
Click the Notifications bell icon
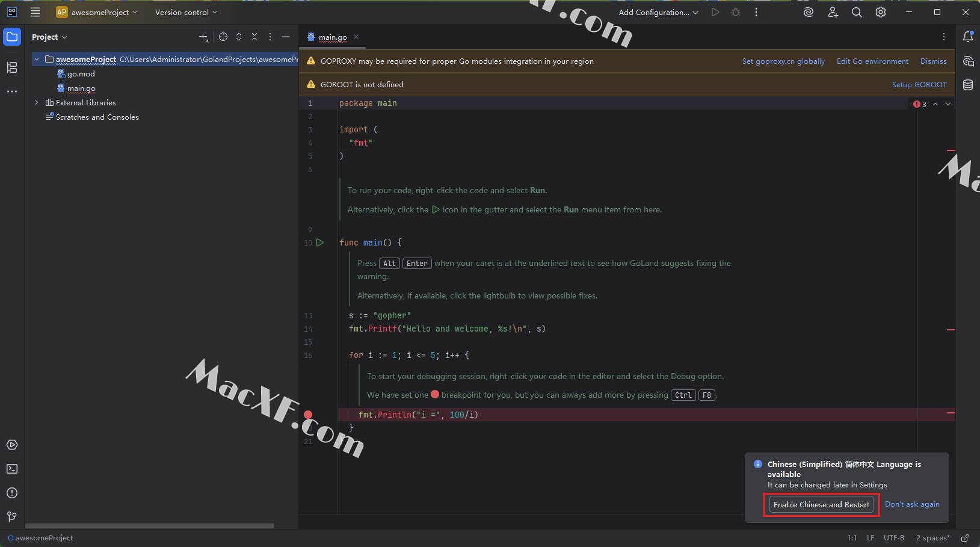click(968, 37)
